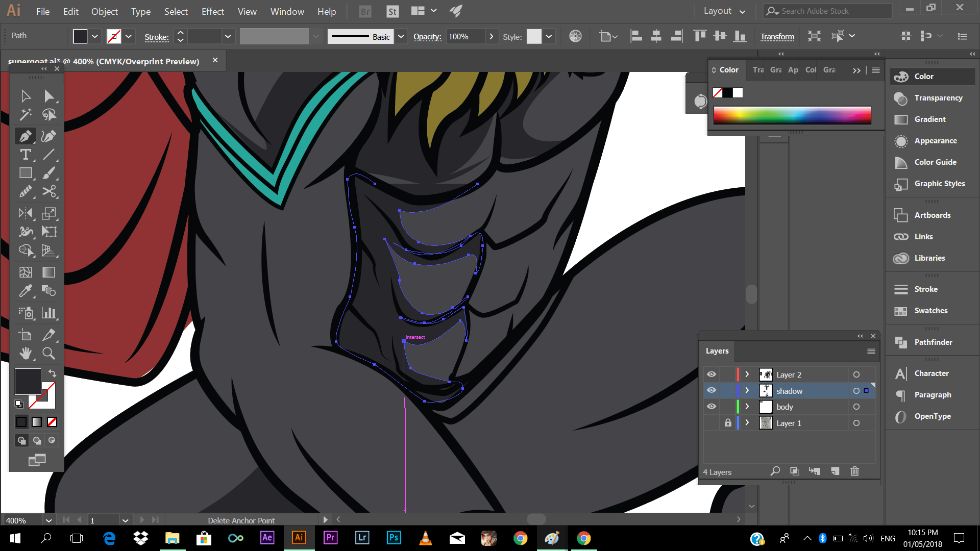Open the Opacity dropdown arrow
The image size is (980, 551).
[x=491, y=36]
